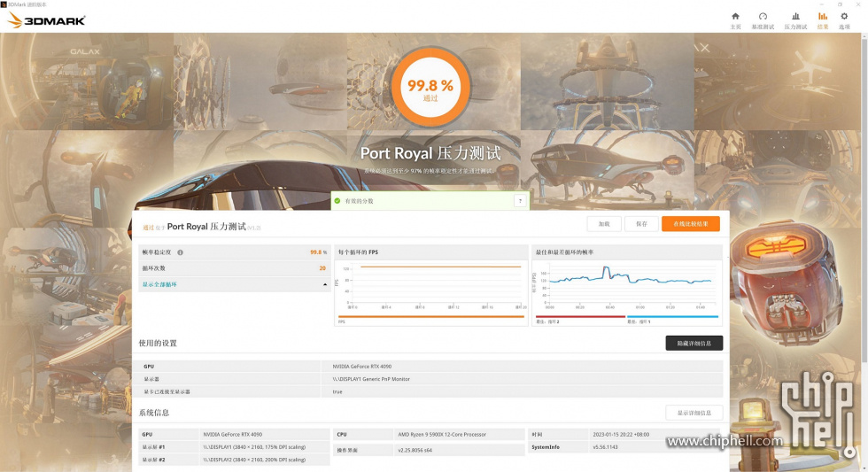
Task: Open the 选项 (Options) gear tab
Action: (x=844, y=20)
